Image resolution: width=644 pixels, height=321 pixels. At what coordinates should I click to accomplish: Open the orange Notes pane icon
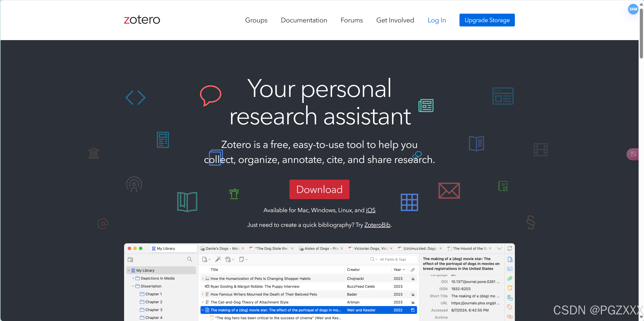(x=510, y=288)
